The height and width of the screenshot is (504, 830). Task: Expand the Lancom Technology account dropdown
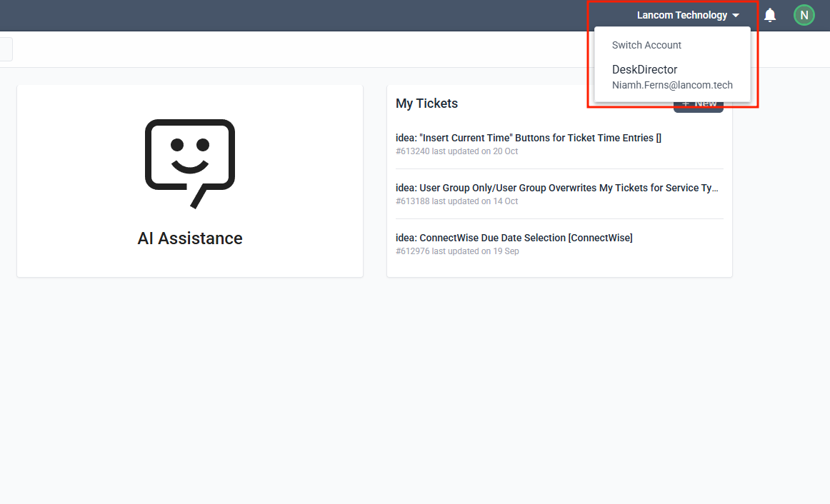point(688,15)
